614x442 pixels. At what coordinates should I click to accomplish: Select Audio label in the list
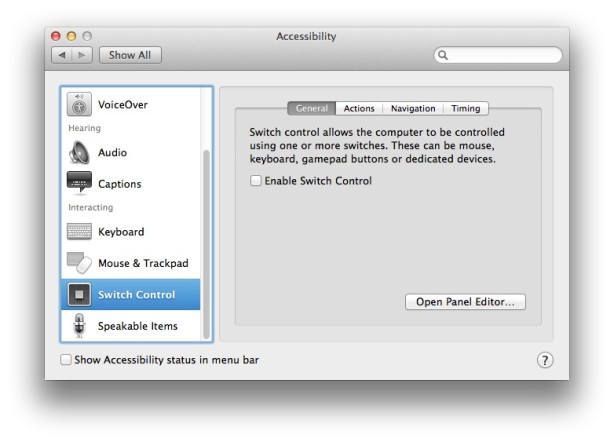tap(112, 152)
